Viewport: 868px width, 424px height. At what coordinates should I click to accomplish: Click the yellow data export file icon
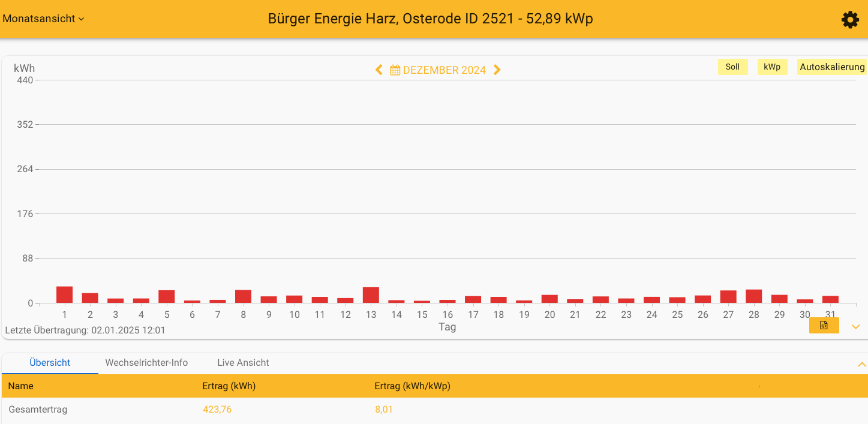824,324
